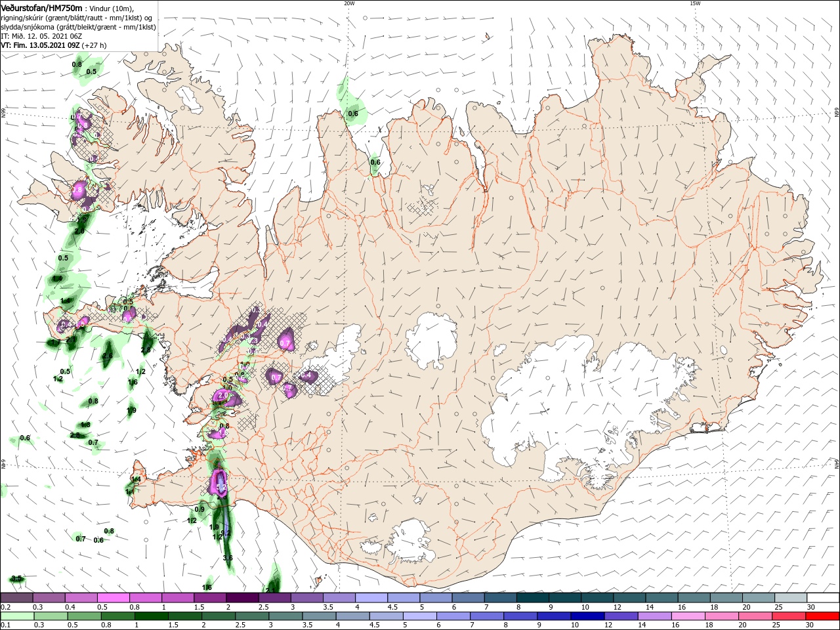Click the darkest green rain swatch labeled 1

(152, 616)
